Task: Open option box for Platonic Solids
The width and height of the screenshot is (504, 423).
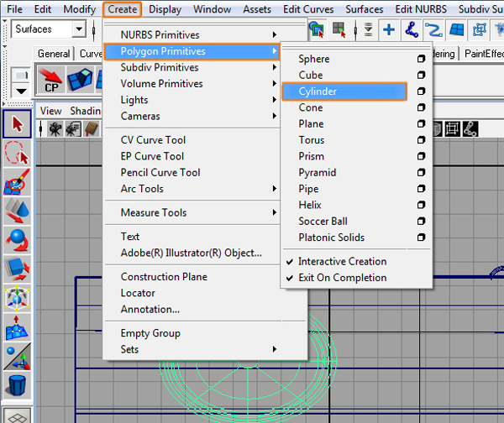Action: [421, 238]
